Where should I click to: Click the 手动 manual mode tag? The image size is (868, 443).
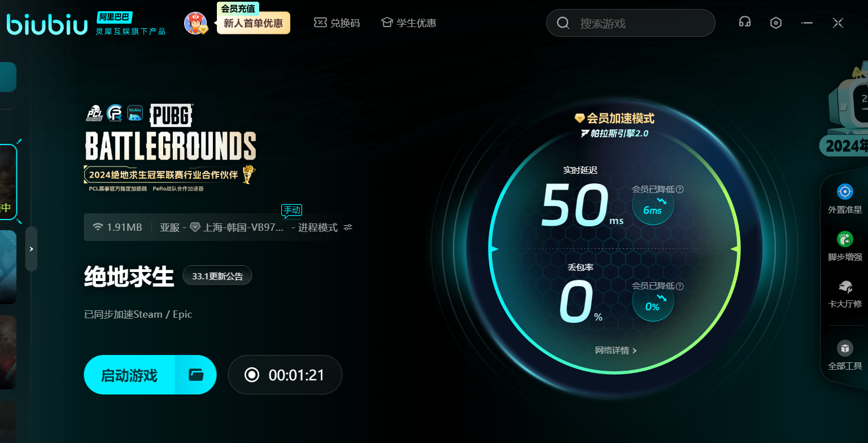(292, 210)
